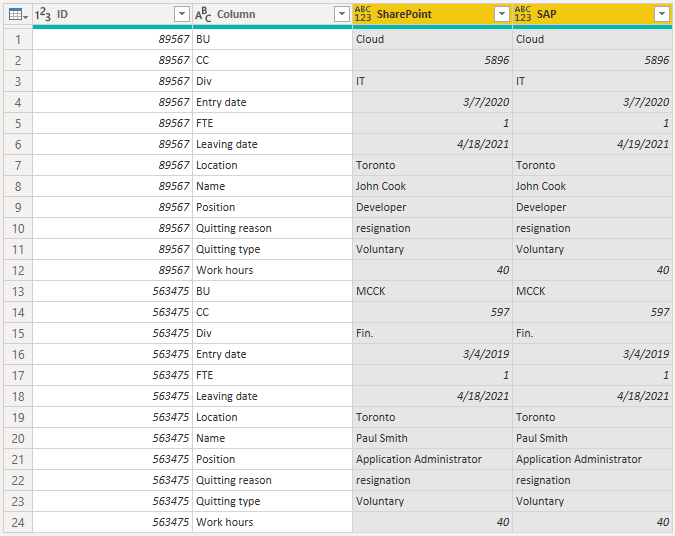Click SAP cell John Cook
The image size is (675, 536).
tap(592, 186)
